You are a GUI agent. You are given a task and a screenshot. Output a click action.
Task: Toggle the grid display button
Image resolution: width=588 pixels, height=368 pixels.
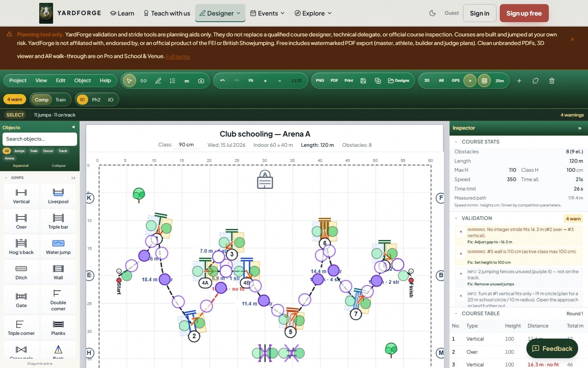click(484, 81)
